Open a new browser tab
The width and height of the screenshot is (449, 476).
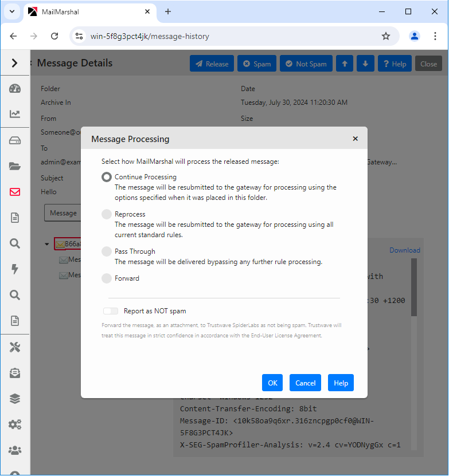tap(168, 11)
